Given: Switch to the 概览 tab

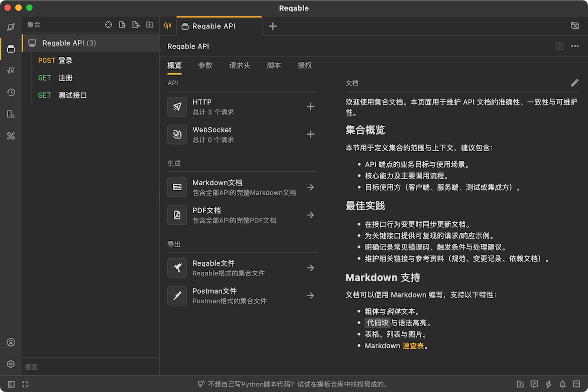Looking at the screenshot, I should coord(174,65).
